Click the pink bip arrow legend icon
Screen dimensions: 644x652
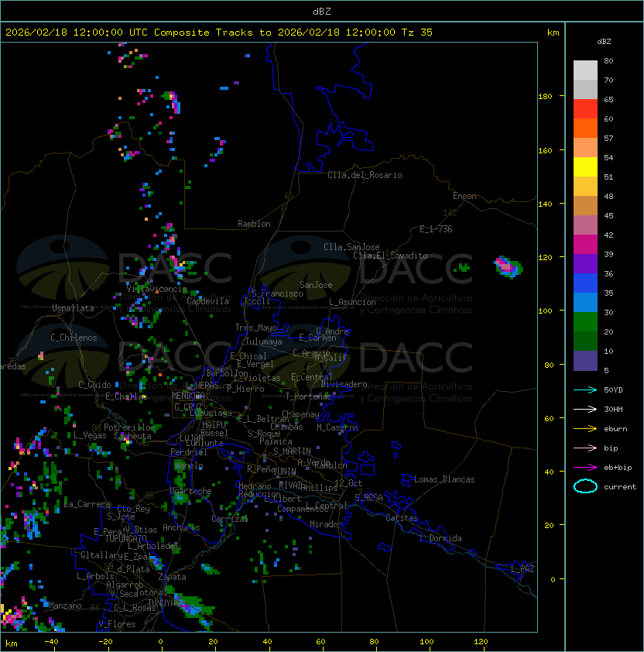coord(585,448)
